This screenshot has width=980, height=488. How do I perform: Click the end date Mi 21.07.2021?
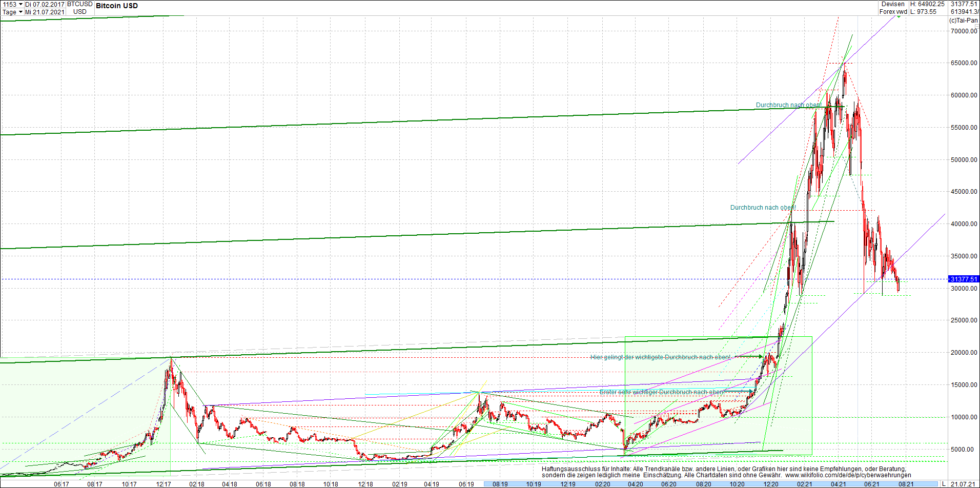coord(45,12)
